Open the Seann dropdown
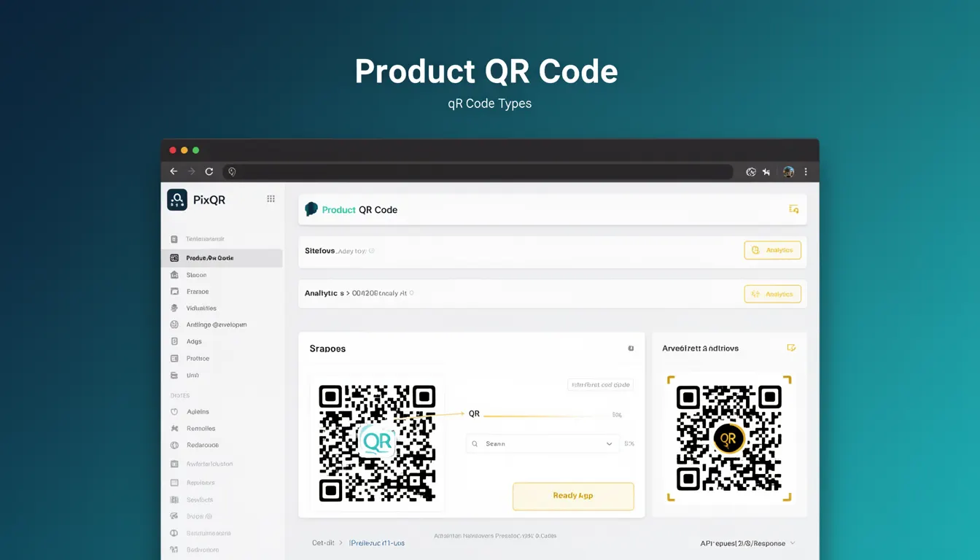 coord(542,443)
